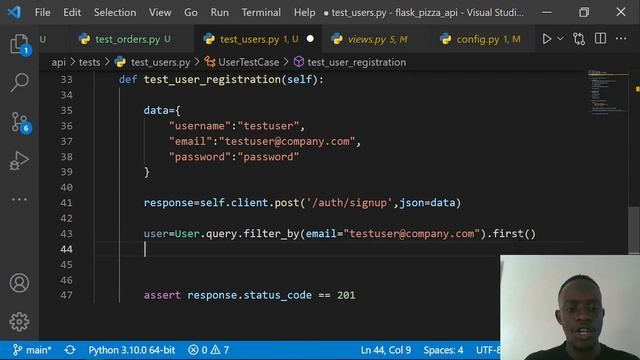640x360 pixels.
Task: Open the Terminal menu
Action: [261, 13]
